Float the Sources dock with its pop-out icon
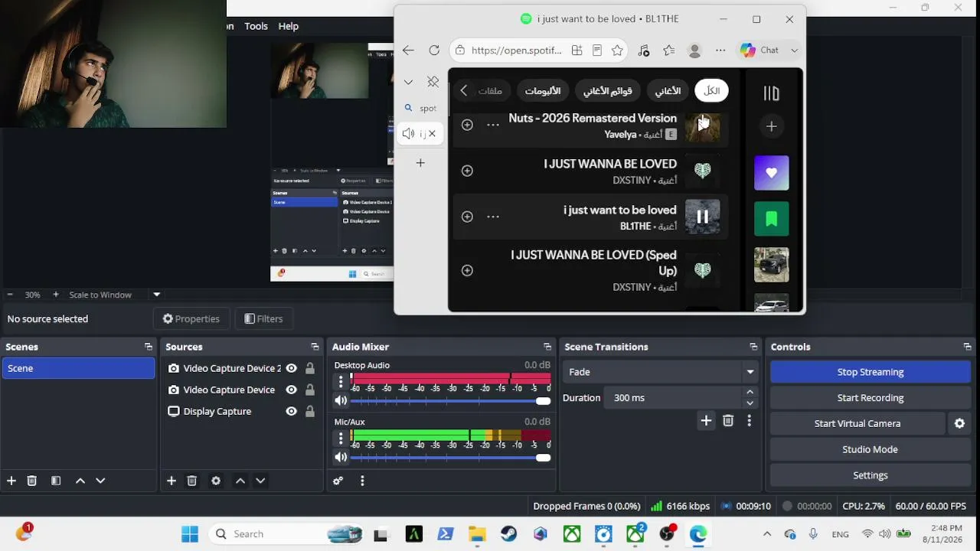Screen dimensions: 980x551 315,347
